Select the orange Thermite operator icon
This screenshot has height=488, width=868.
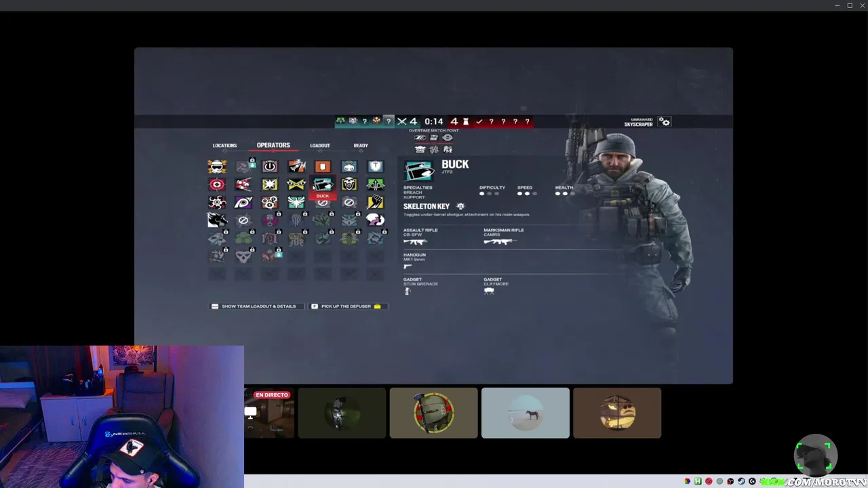[323, 167]
